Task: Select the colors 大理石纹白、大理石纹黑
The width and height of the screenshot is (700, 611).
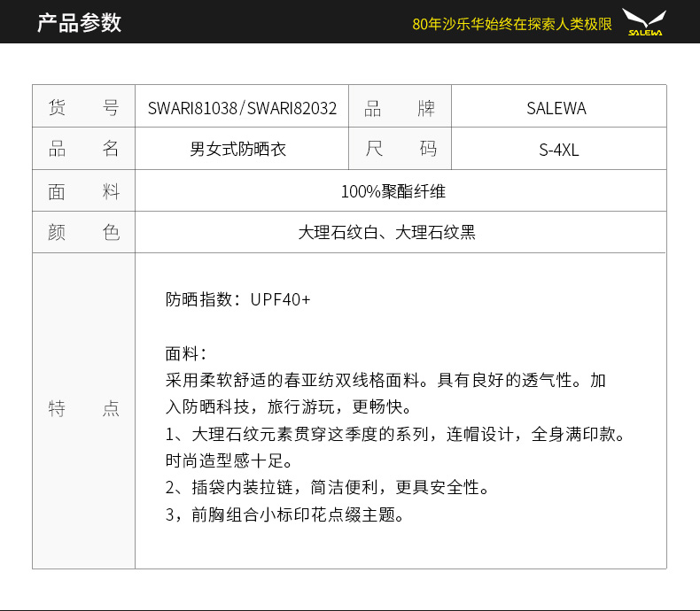Action: tap(386, 233)
